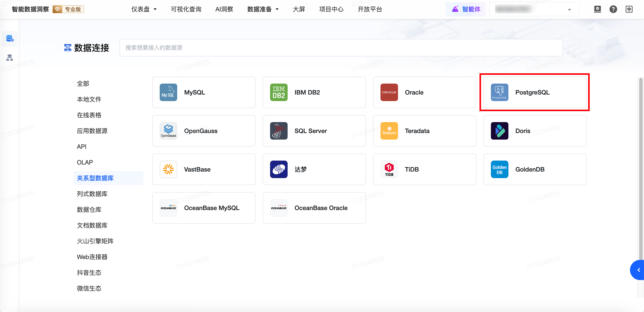Switch to the 项目中心 menu item
Image resolution: width=644 pixels, height=312 pixels.
(331, 9)
